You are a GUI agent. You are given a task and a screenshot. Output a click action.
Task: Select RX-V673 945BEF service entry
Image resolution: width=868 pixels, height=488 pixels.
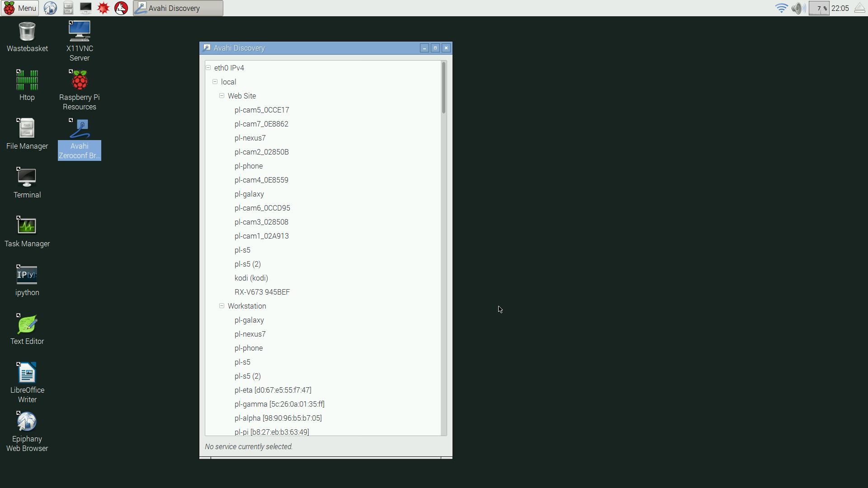[x=262, y=292]
